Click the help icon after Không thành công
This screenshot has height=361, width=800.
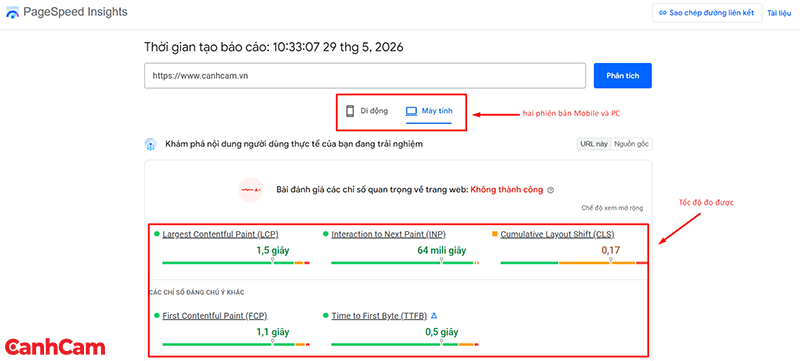click(550, 190)
